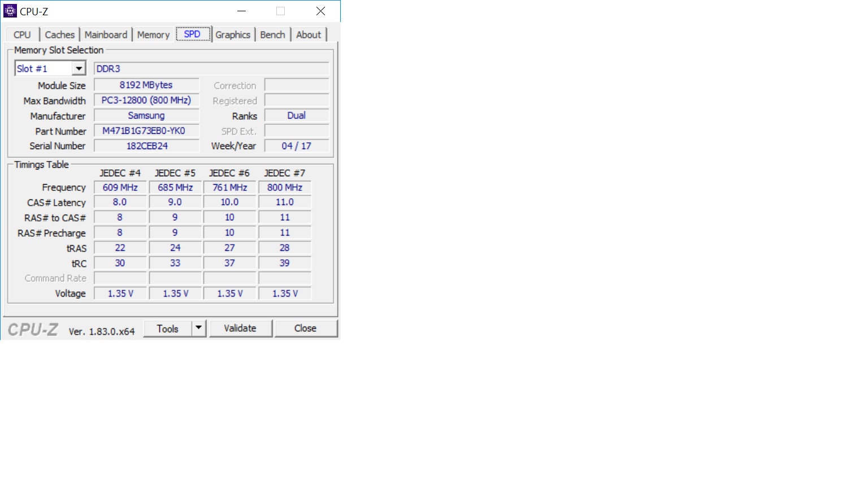This screenshot has height=488, width=868.
Task: Minimize the CPU-Z window
Action: click(242, 11)
